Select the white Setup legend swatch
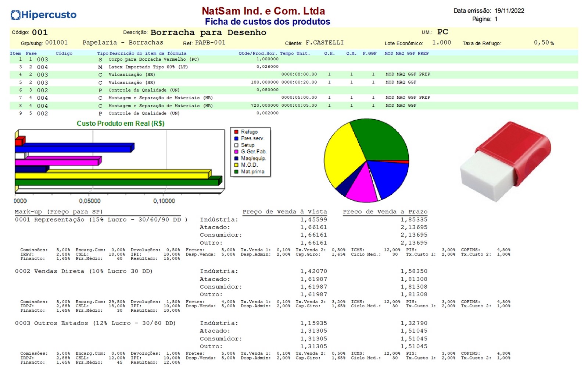 point(236,145)
